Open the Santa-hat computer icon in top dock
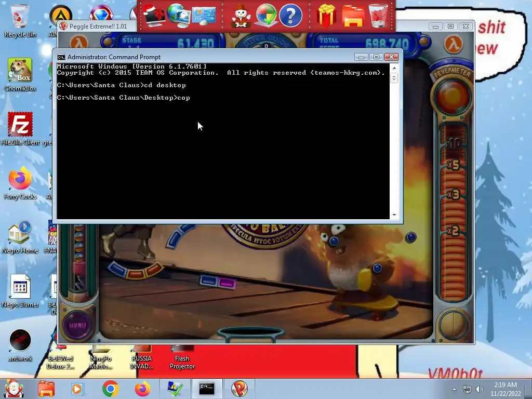This screenshot has width=532, height=399. point(155,16)
